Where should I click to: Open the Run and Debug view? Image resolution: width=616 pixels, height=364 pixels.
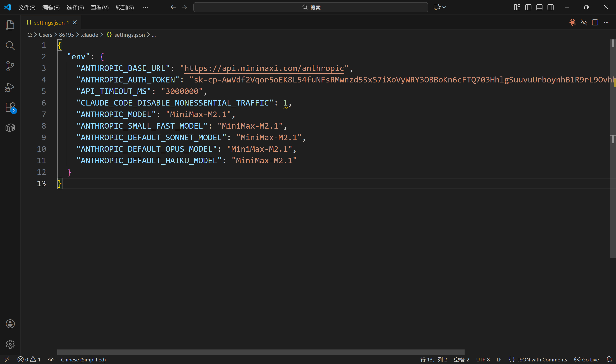point(10,87)
